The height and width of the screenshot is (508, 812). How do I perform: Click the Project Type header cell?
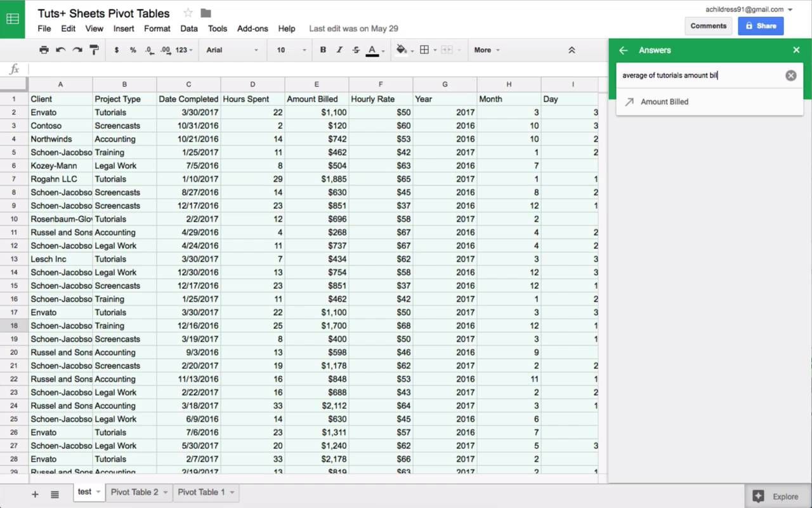tap(124, 99)
